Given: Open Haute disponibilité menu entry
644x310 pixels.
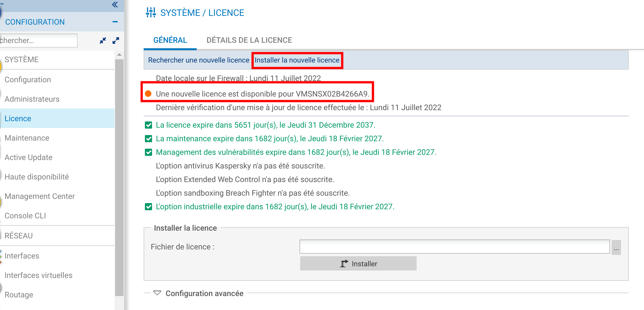Looking at the screenshot, I should 37,177.
